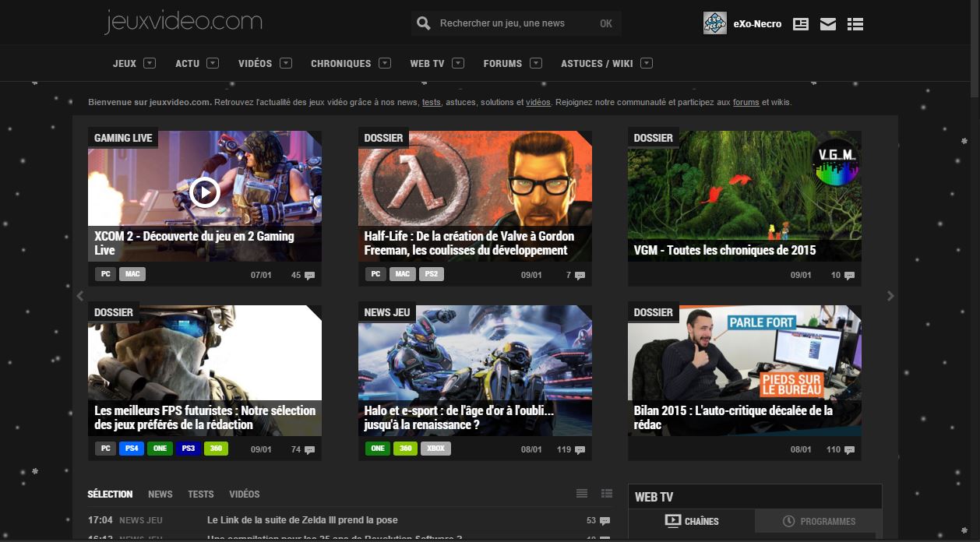980x542 pixels.
Task: Open comments bubble on Half-Life card
Action: pyautogui.click(x=580, y=276)
